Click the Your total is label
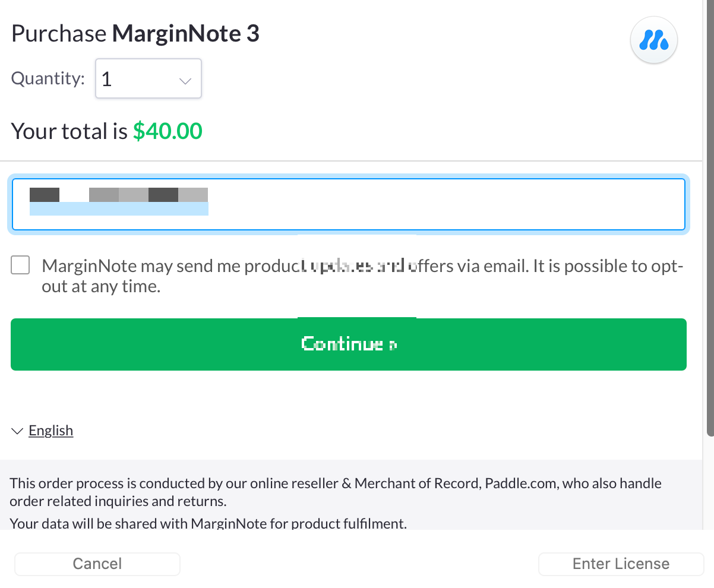This screenshot has width=714, height=588. pos(69,131)
